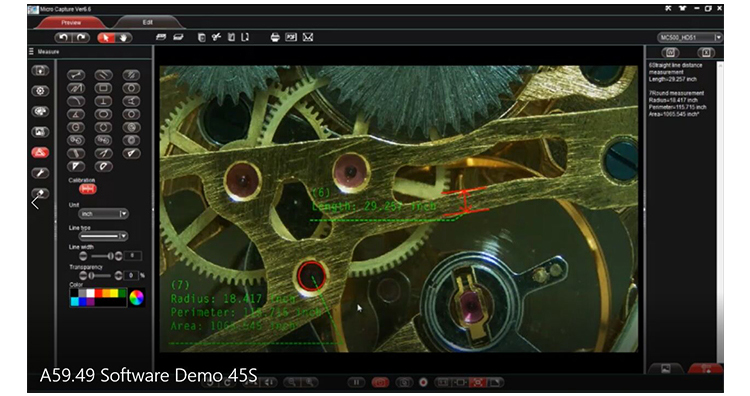Click the scissors cut icon

217,37
